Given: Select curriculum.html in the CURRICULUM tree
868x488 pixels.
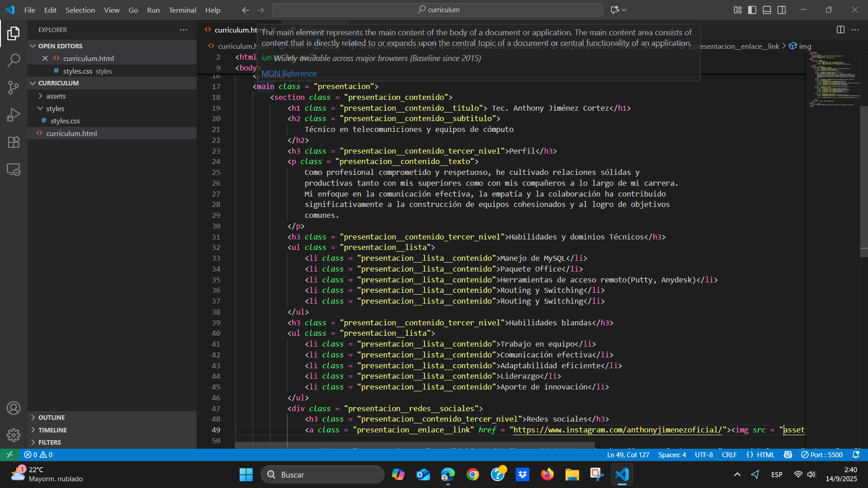Looking at the screenshot, I should pos(71,133).
